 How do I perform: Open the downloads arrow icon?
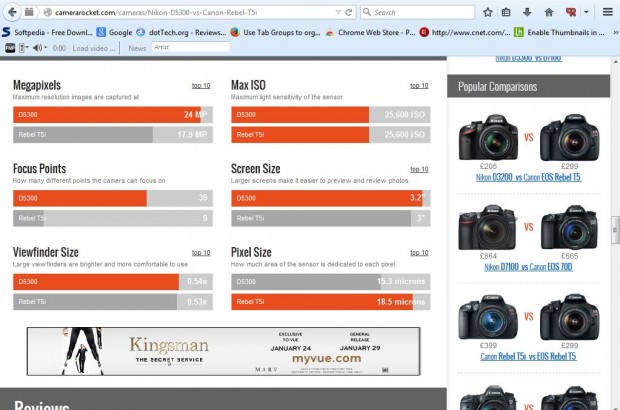point(527,12)
